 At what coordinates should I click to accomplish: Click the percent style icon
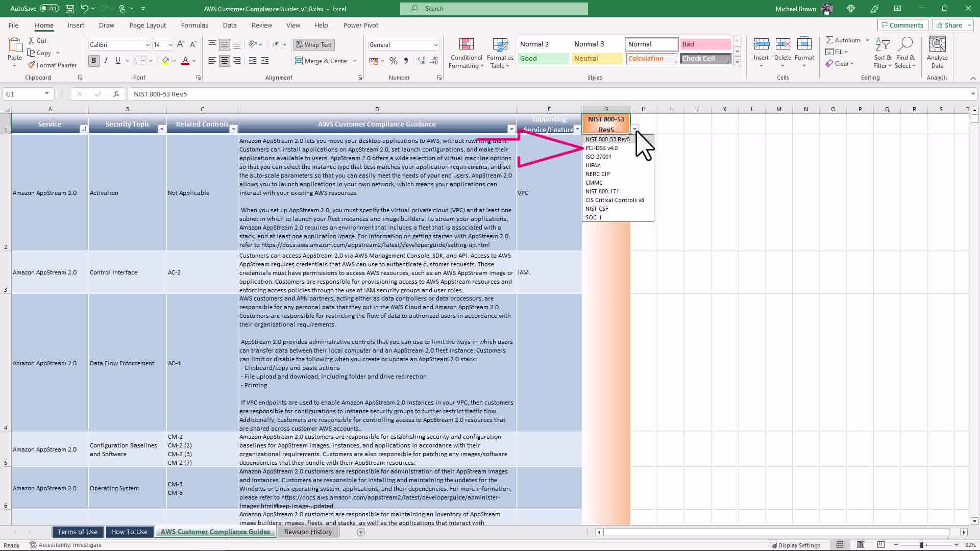[x=393, y=61]
